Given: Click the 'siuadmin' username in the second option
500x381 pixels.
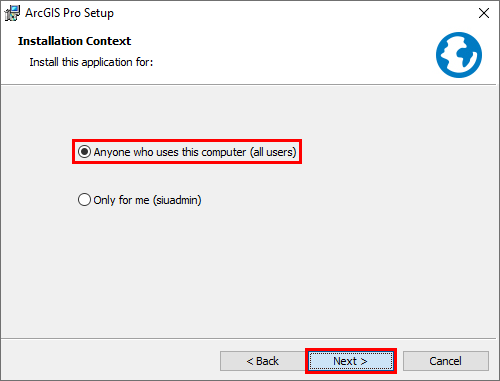Looking at the screenshot, I should click(177, 200).
